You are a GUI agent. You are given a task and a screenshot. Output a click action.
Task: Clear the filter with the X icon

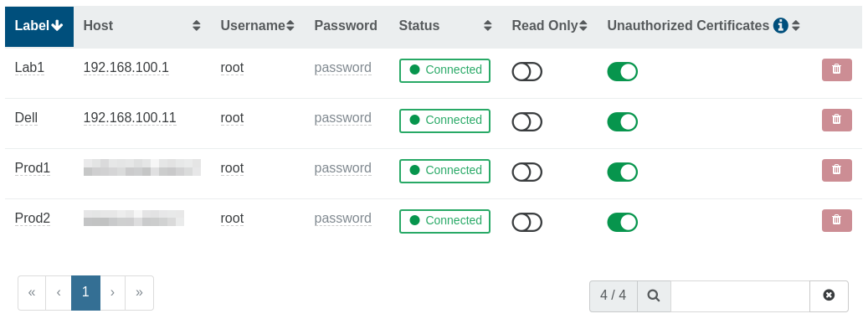[x=829, y=296]
